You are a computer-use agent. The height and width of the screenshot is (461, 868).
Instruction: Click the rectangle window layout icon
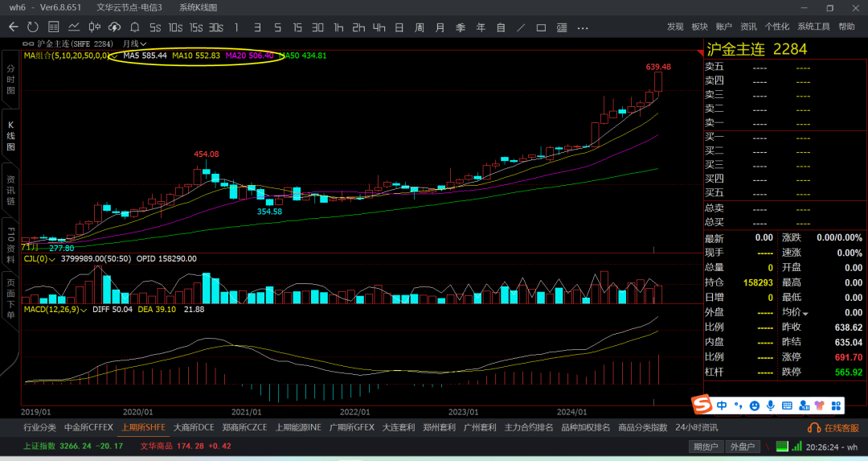pyautogui.click(x=541, y=27)
